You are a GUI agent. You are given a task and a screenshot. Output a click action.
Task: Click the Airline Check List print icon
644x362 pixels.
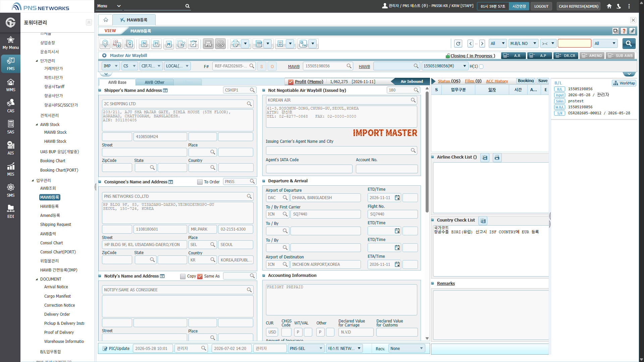497,158
